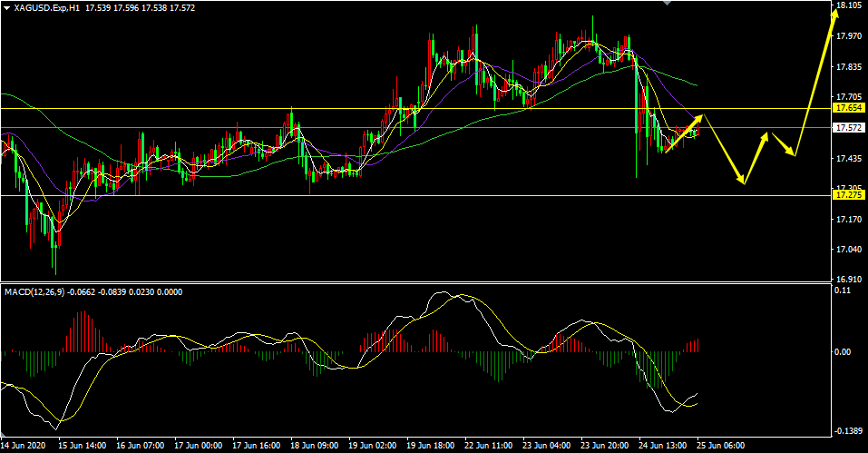The width and height of the screenshot is (868, 453).
Task: Click the 17.170 value on price axis
Action: pyautogui.click(x=850, y=220)
